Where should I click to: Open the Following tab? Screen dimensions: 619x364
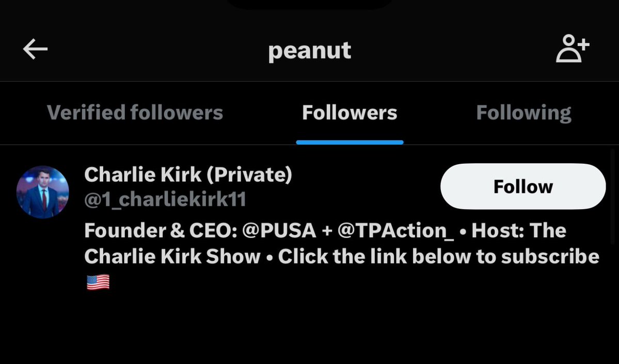tap(523, 113)
